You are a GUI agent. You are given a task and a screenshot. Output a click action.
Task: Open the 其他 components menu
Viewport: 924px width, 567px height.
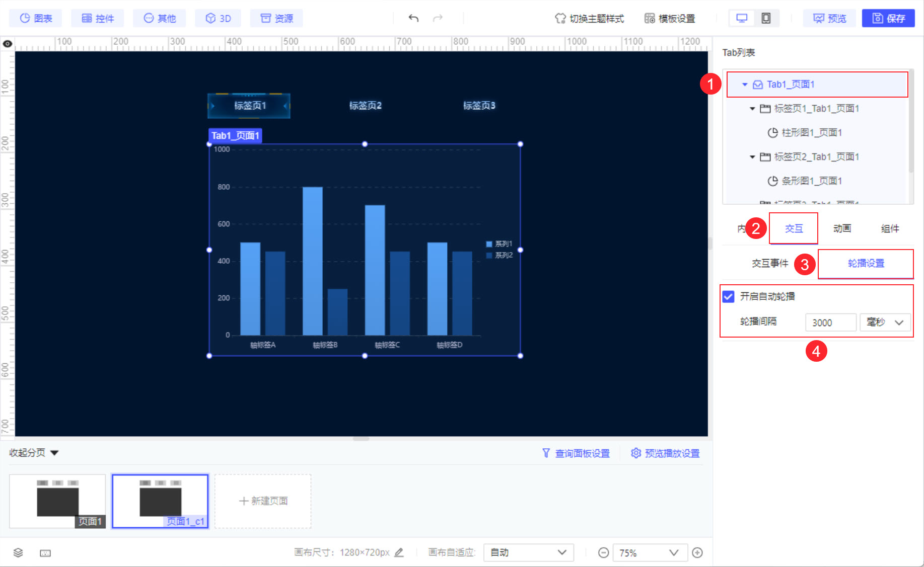coord(160,18)
